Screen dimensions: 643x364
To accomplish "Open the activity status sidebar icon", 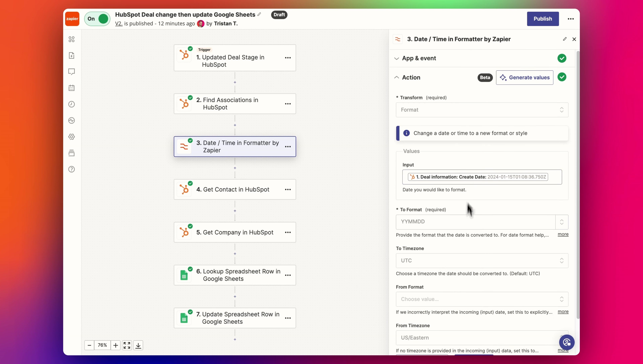I will (x=72, y=120).
